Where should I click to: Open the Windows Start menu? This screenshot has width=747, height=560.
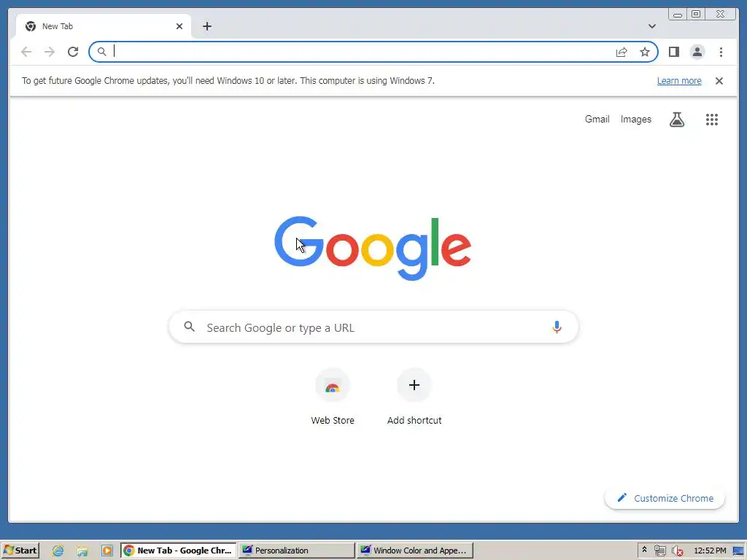pyautogui.click(x=20, y=551)
